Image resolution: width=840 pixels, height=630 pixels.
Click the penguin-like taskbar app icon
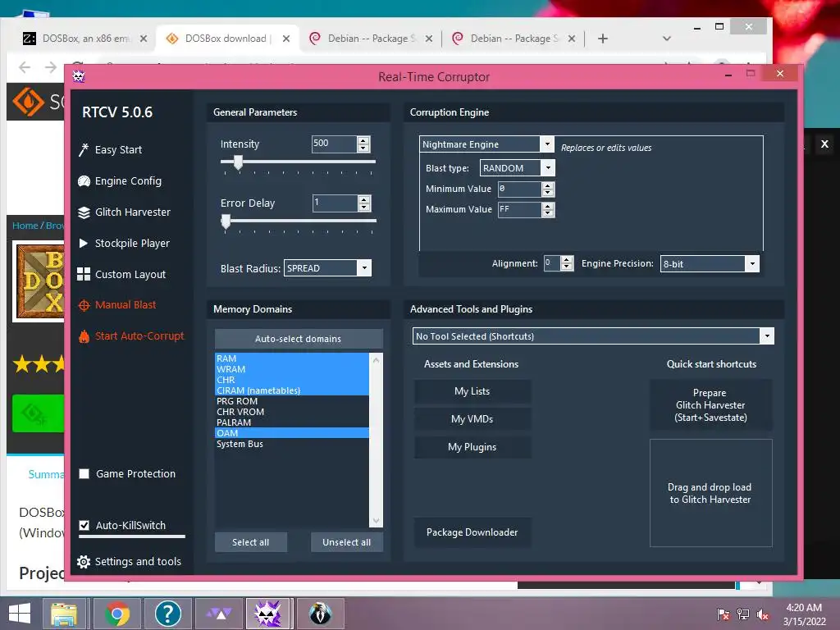pos(320,614)
